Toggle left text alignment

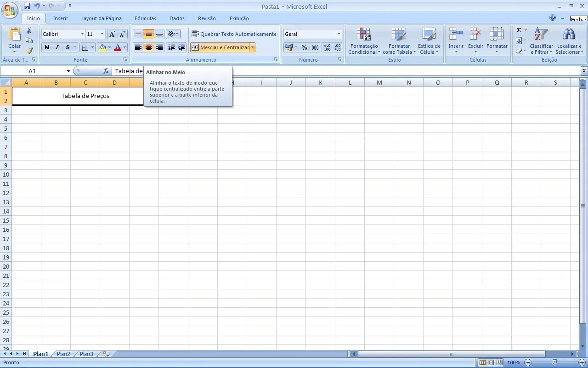pos(138,47)
